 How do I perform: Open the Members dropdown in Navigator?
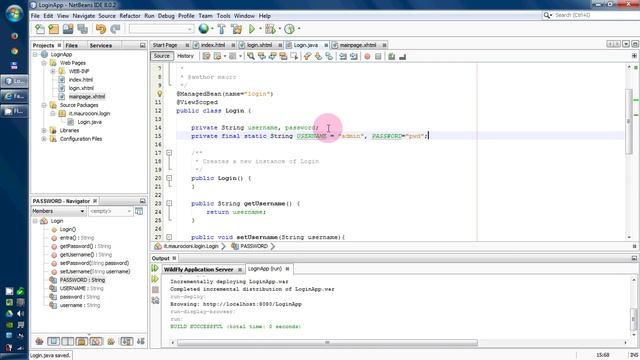(58, 211)
